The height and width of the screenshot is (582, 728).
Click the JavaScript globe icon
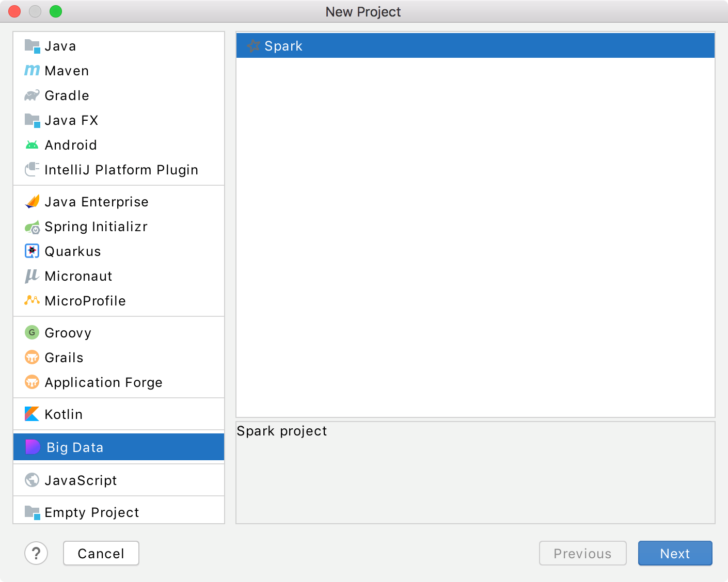32,480
